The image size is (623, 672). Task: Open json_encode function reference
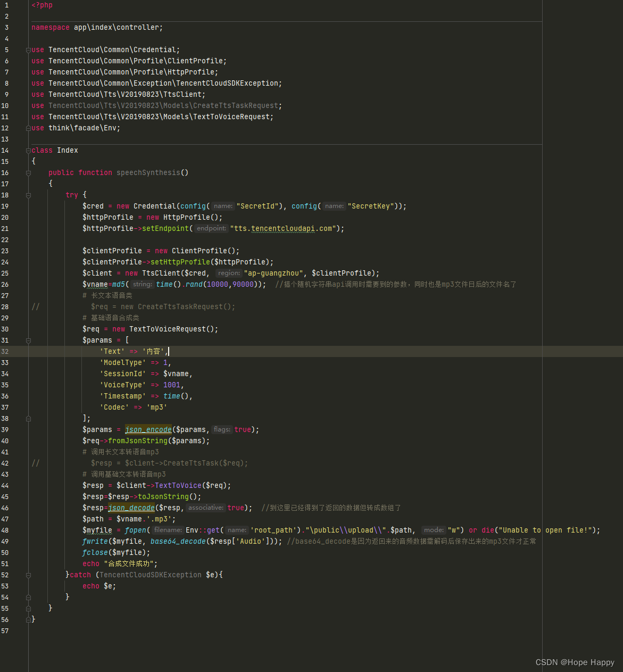coord(148,429)
